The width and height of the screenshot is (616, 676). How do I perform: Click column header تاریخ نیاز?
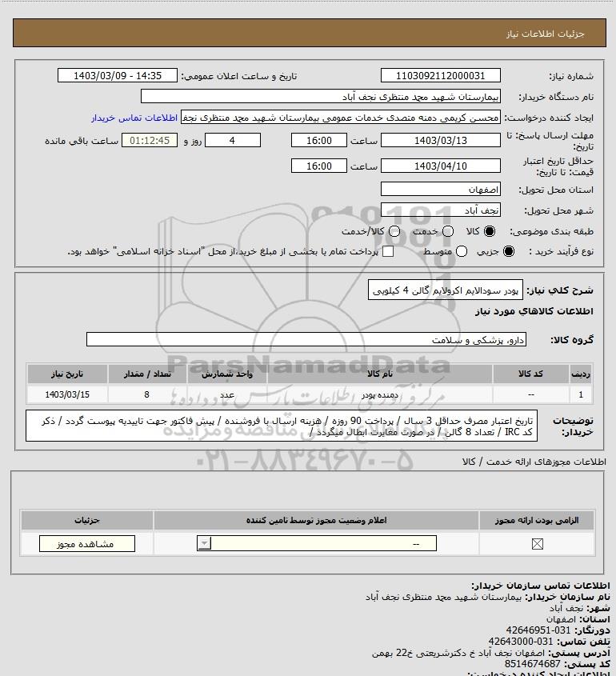pos(67,374)
